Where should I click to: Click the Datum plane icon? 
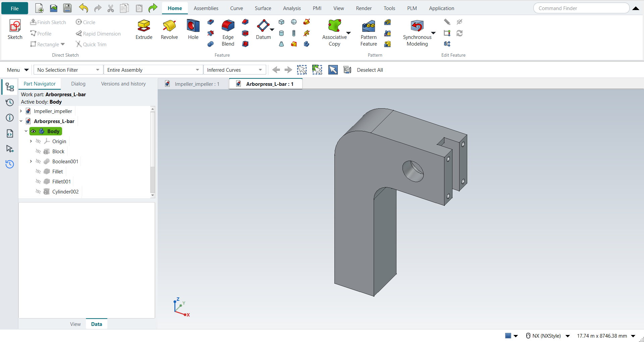click(x=263, y=25)
